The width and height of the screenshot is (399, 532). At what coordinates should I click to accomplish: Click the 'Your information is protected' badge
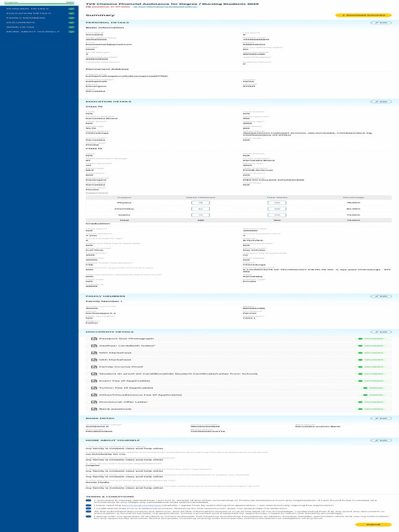click(165, 7)
